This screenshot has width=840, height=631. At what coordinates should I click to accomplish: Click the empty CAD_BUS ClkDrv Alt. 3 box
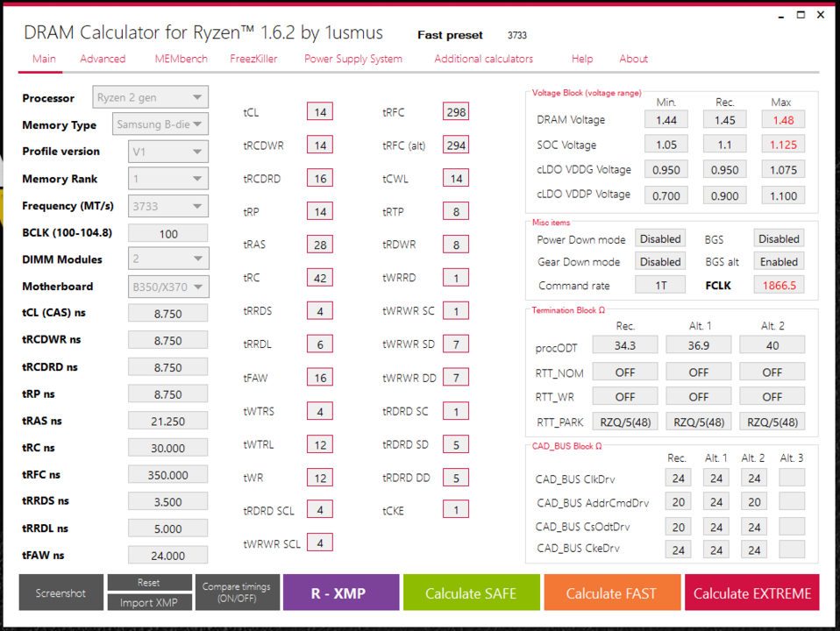tap(792, 478)
